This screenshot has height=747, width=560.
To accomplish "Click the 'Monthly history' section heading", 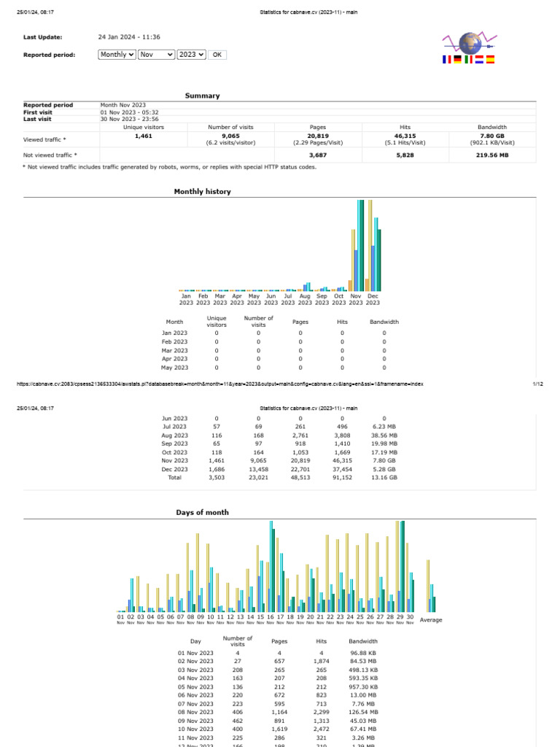I will point(203,192).
